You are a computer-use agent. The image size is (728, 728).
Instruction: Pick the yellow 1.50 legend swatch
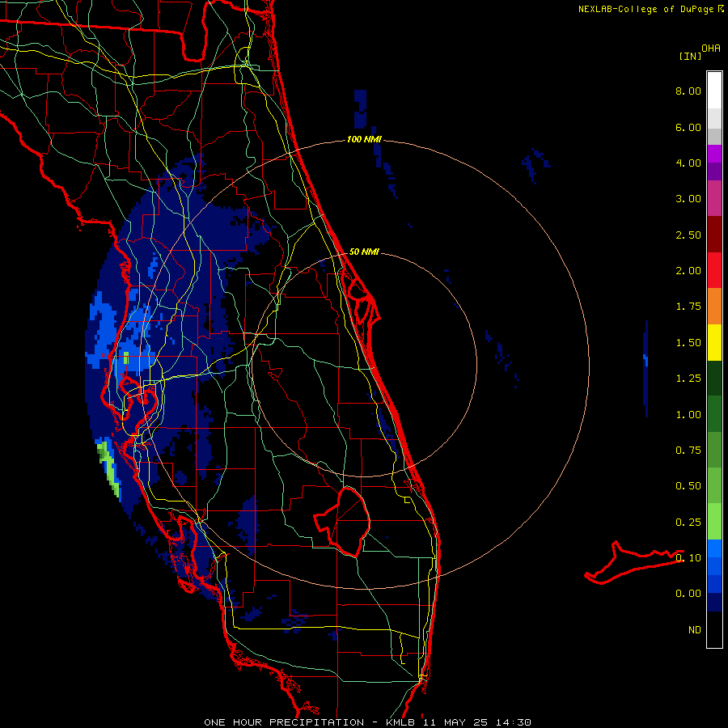714,342
